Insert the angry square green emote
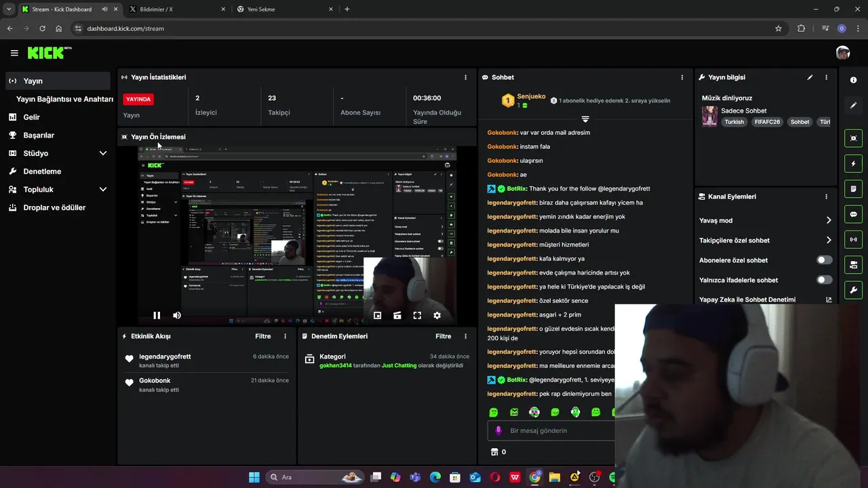868x488 pixels. [514, 412]
